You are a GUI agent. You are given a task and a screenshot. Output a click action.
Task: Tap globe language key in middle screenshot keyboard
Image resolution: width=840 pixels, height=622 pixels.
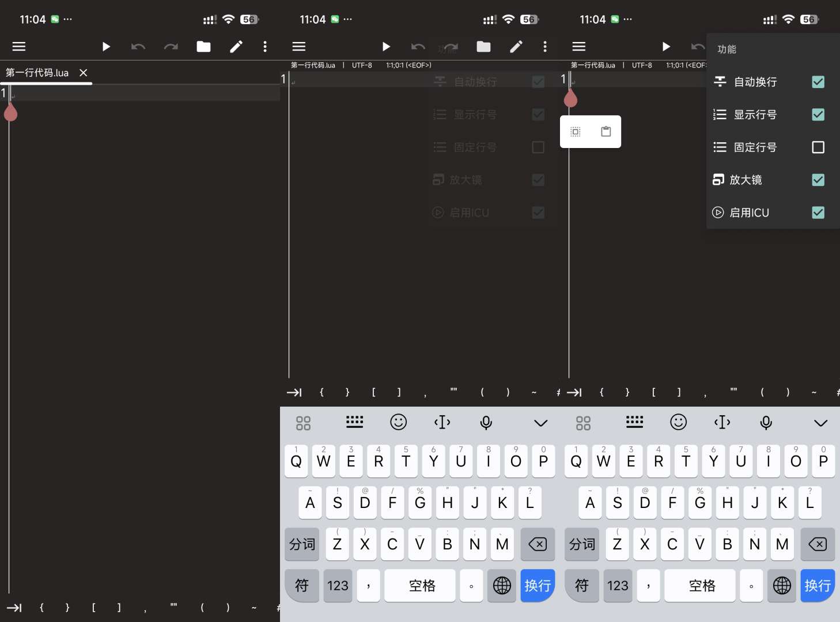click(502, 586)
